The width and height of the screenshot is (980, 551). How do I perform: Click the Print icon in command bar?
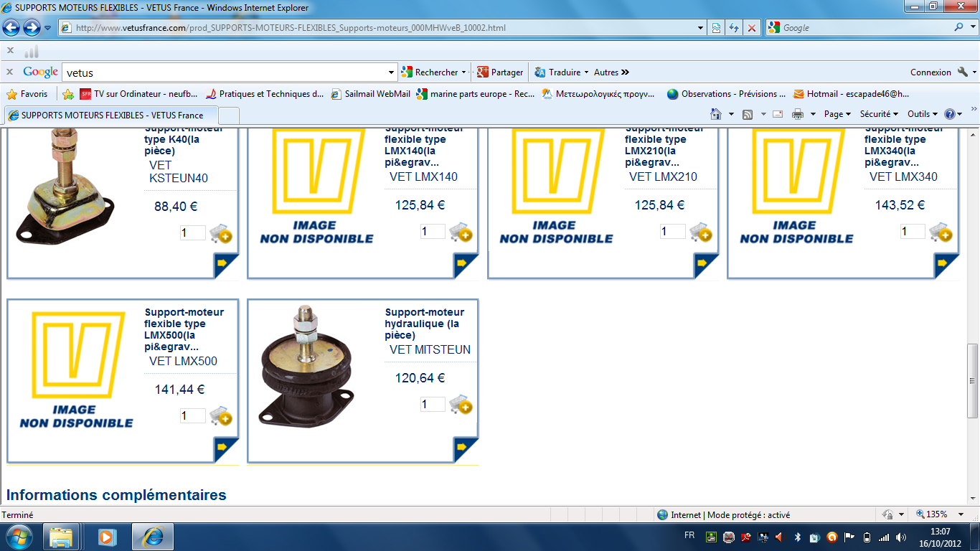[x=797, y=114]
